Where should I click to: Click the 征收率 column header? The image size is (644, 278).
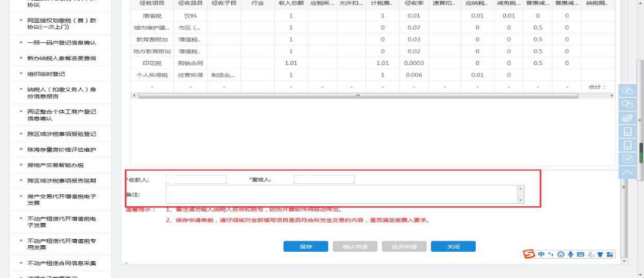pyautogui.click(x=414, y=4)
